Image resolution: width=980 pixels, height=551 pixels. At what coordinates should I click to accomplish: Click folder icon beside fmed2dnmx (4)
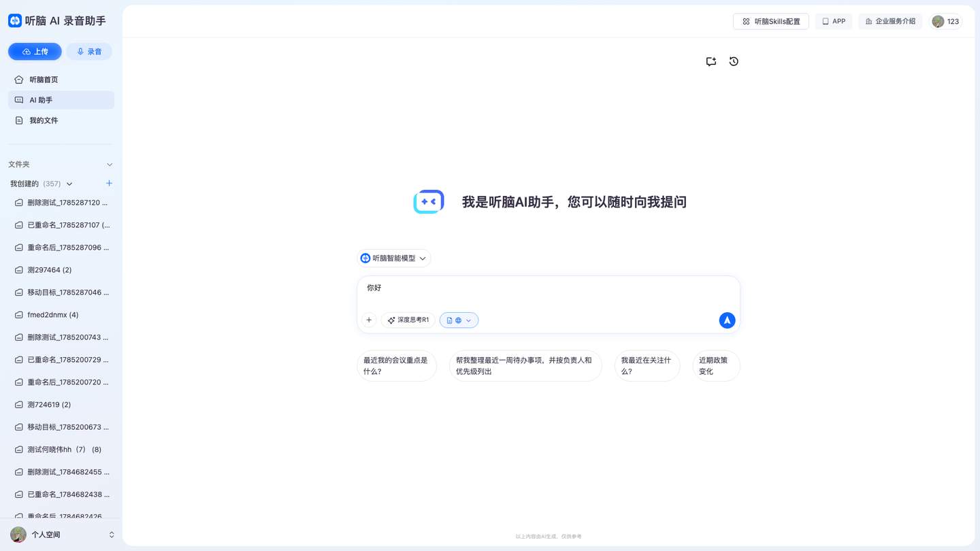tap(19, 315)
